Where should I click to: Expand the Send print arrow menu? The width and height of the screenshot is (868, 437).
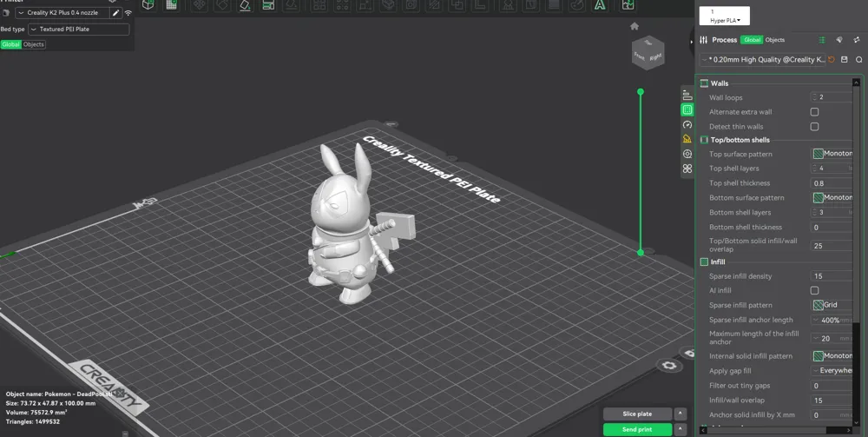[x=681, y=429]
